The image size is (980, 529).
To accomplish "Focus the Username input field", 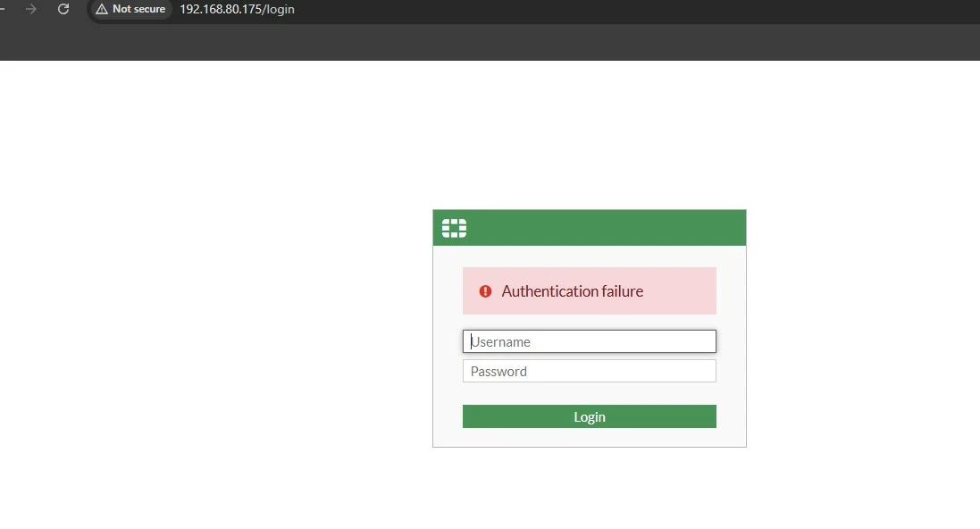I will [590, 341].
